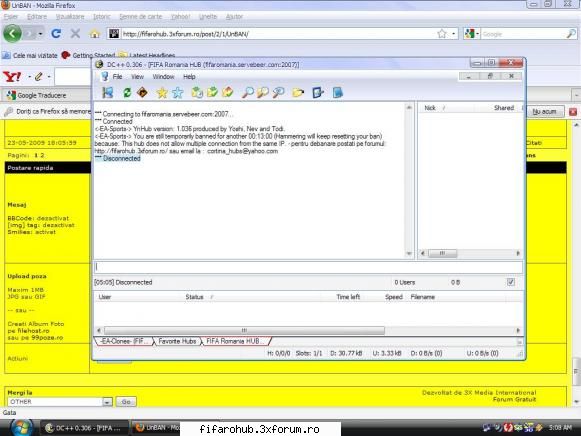Switch to the FIFA Romania HUB tab
This screenshot has width=581, height=436.
tap(235, 341)
